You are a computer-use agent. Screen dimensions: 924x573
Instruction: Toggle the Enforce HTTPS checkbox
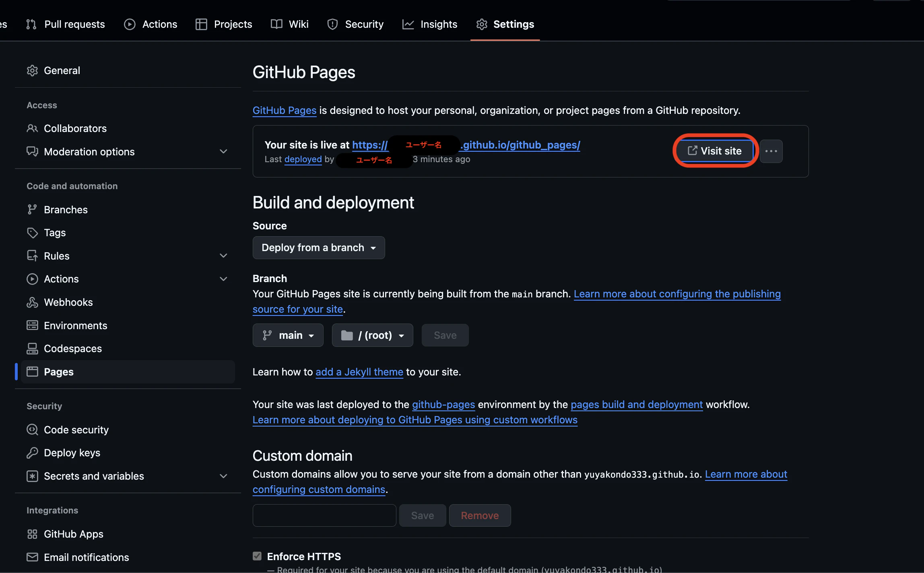click(257, 556)
